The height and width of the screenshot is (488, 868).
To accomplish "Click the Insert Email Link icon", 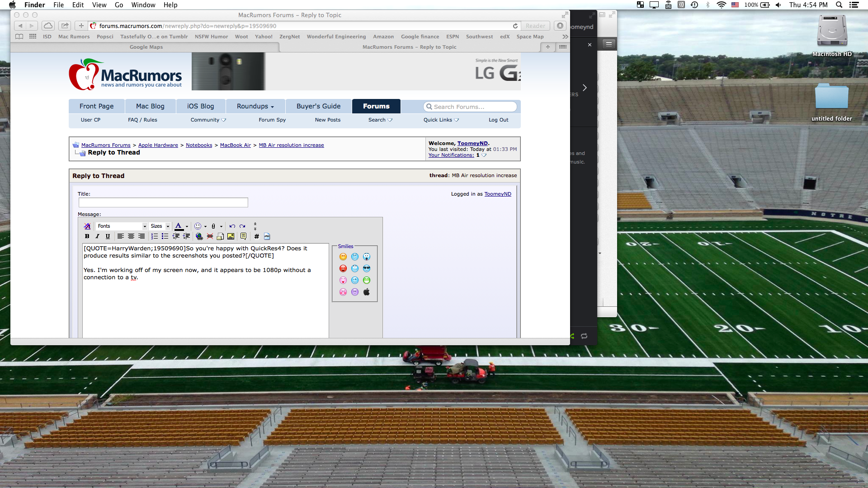I will point(220,236).
